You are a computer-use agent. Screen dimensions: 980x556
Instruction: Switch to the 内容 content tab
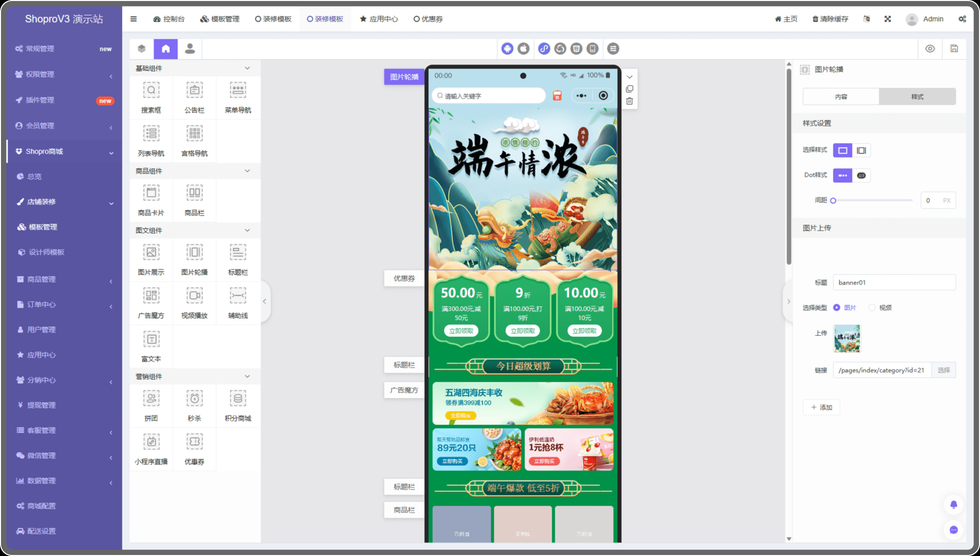coord(841,97)
